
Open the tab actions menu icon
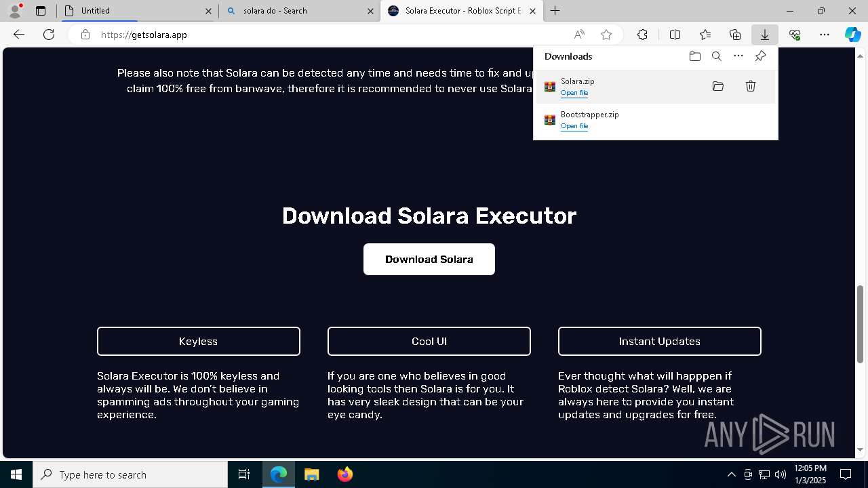tap(41, 11)
